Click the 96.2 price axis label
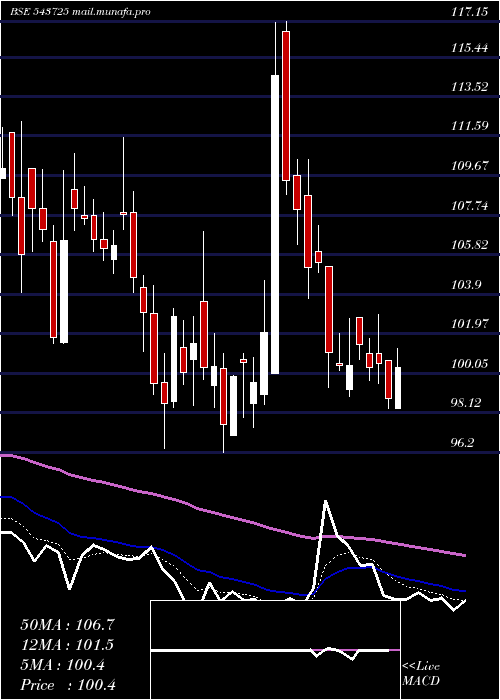The width and height of the screenshot is (500, 700). pos(463,442)
